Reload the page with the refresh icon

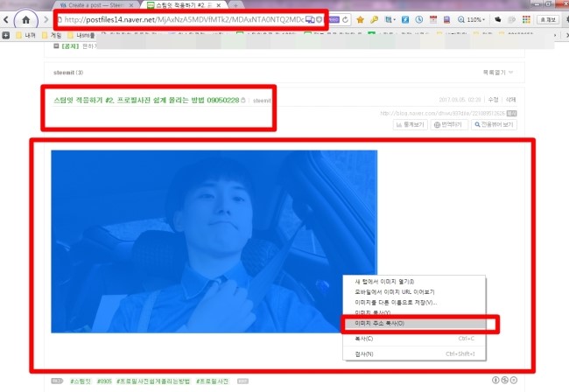pyautogui.click(x=346, y=19)
